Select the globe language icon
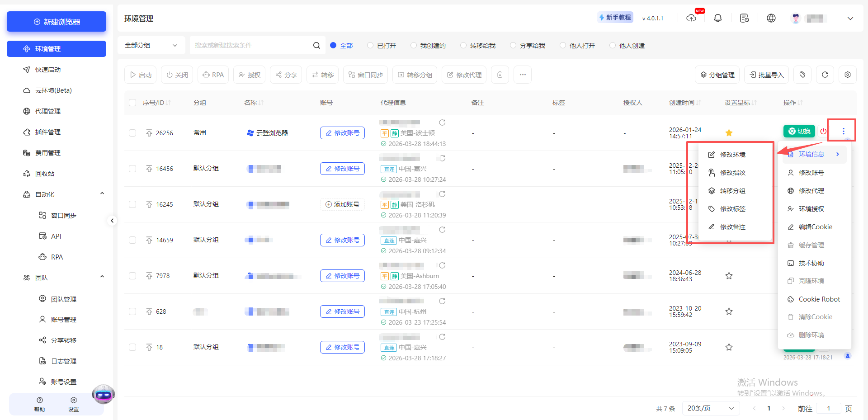The height and width of the screenshot is (420, 868). point(771,18)
